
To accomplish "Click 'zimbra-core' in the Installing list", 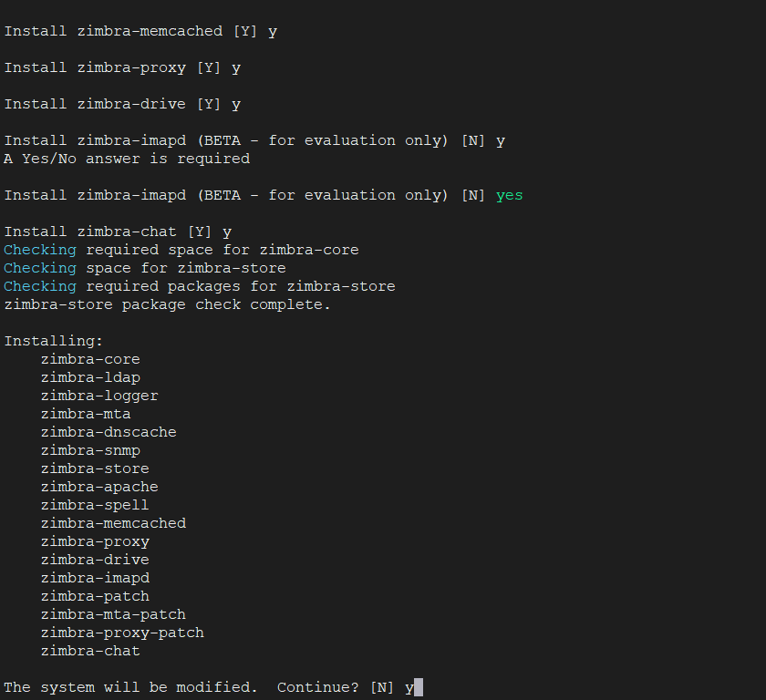I will tap(90, 359).
